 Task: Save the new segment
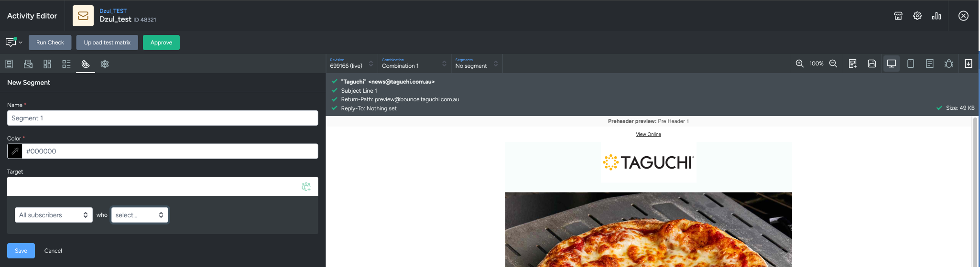[x=21, y=251]
